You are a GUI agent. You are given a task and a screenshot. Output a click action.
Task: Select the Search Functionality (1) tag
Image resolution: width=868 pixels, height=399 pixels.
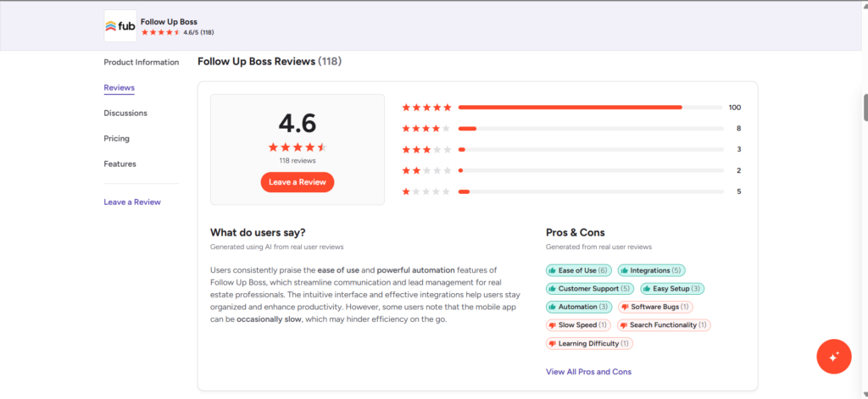pos(664,324)
